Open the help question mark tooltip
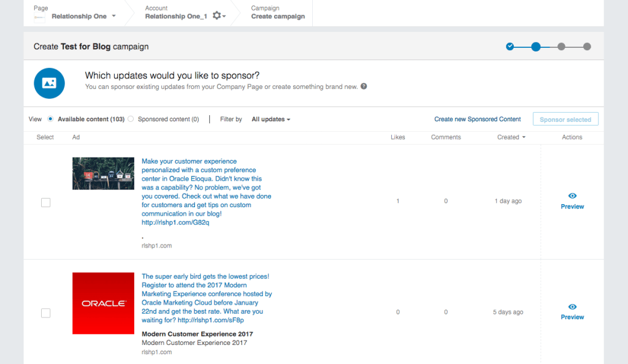 [363, 86]
